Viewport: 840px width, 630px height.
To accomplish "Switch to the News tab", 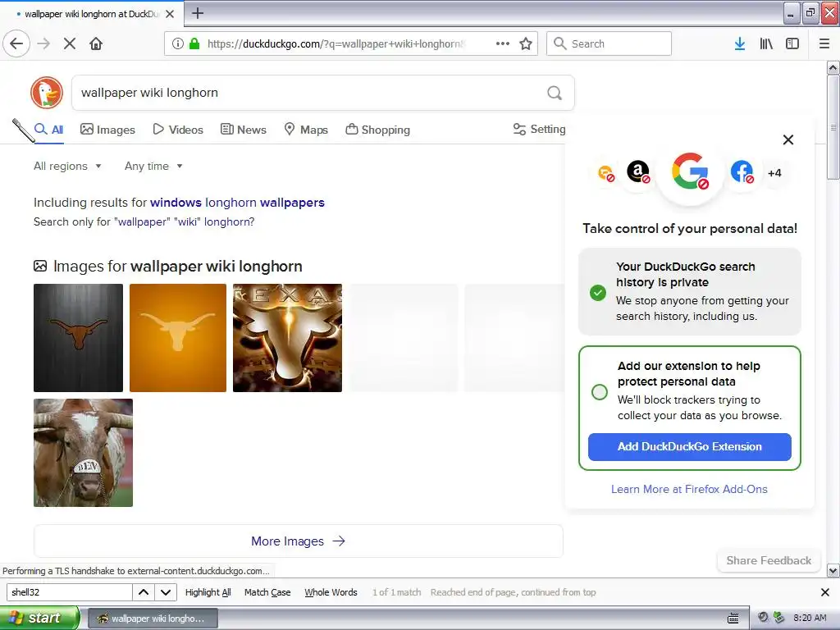I will point(243,129).
